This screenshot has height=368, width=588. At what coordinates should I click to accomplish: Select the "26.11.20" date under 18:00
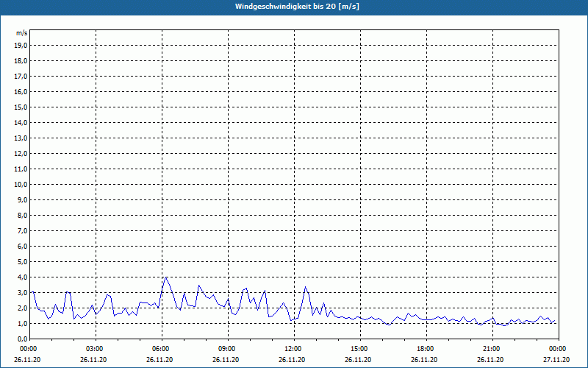[424, 360]
